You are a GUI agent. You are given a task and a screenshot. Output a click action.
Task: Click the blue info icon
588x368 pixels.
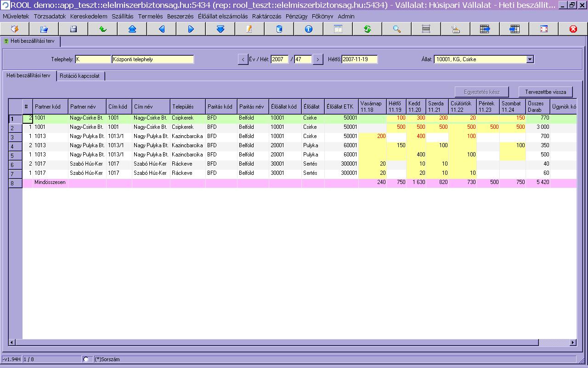pos(308,29)
